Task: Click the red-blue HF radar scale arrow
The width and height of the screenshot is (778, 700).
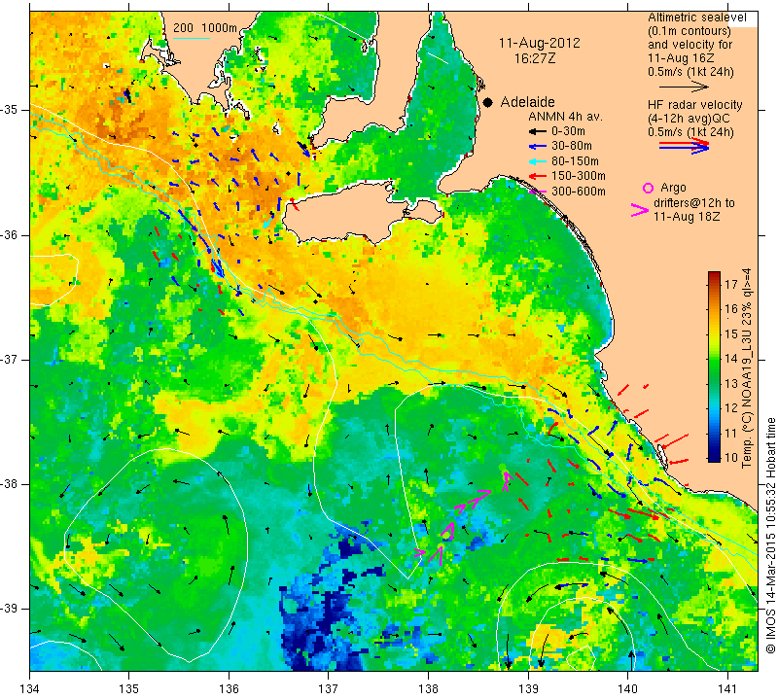Action: (684, 146)
